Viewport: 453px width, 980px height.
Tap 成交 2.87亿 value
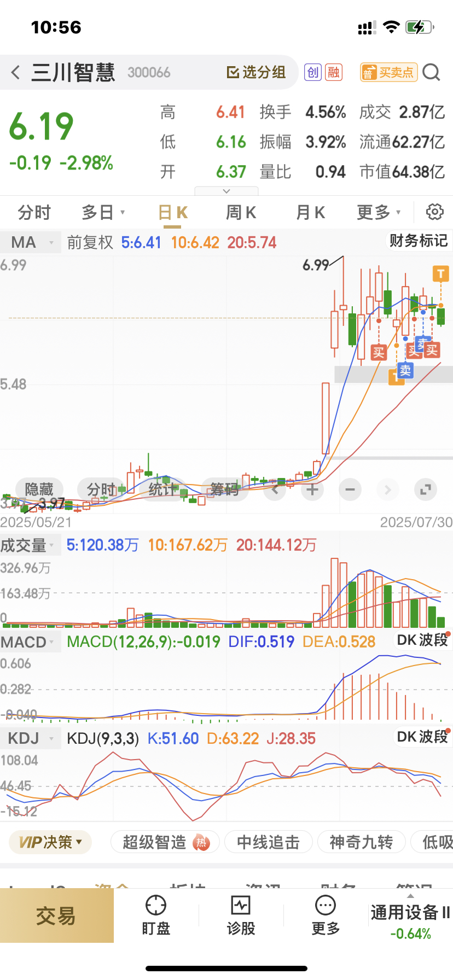point(402,112)
